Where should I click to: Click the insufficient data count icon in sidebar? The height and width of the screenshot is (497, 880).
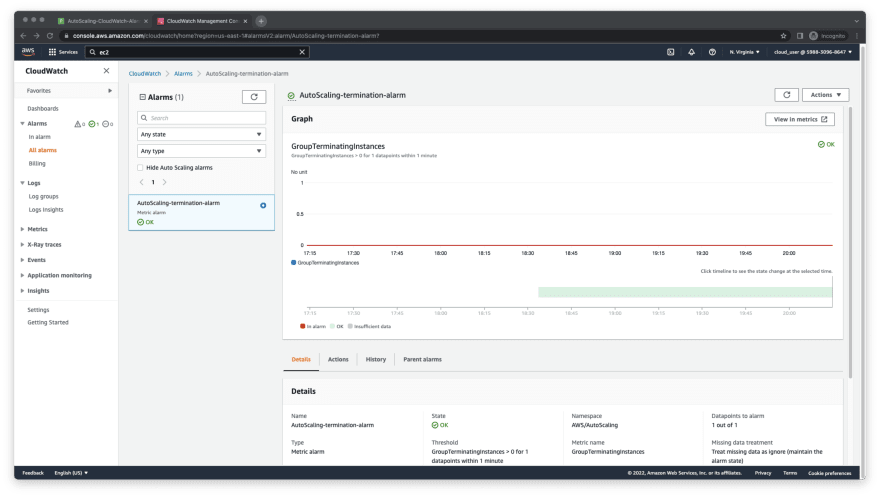tap(107, 124)
